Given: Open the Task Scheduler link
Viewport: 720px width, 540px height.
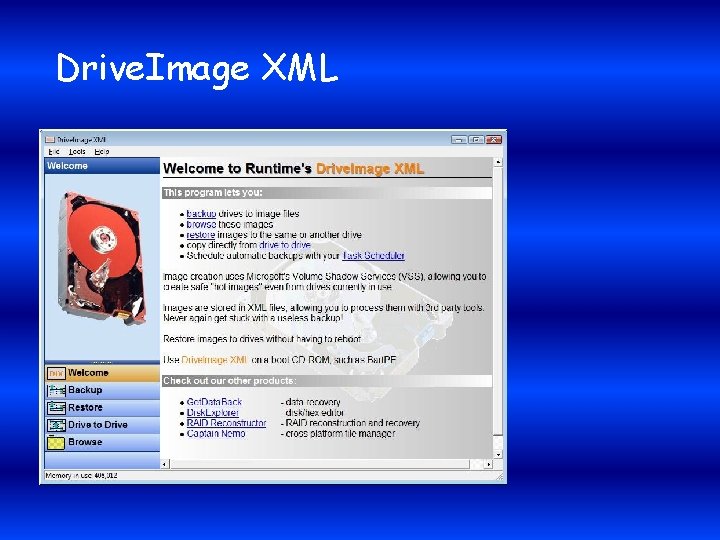Looking at the screenshot, I should point(373,256).
